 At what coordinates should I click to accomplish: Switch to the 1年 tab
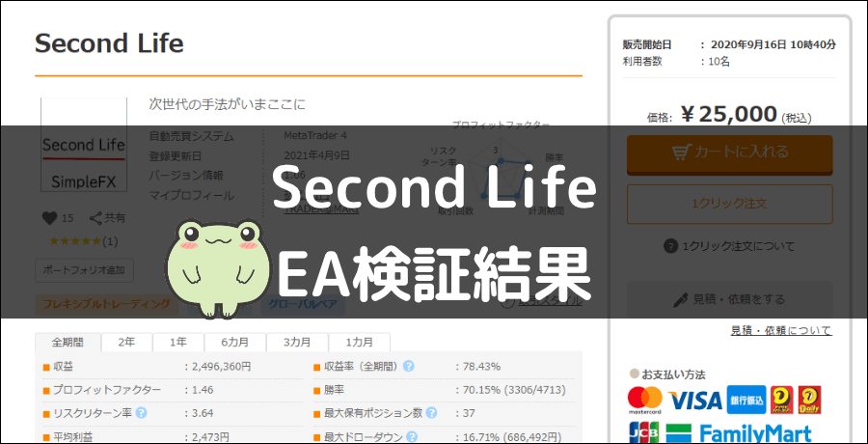[x=178, y=342]
